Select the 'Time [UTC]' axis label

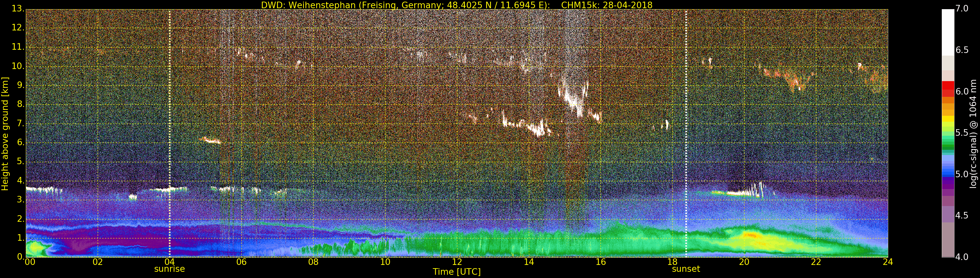(457, 271)
